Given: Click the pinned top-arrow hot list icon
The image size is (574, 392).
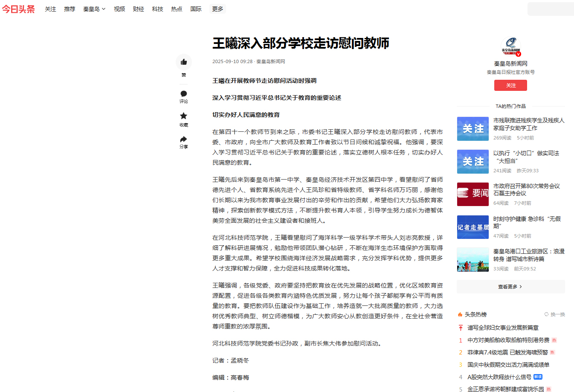Looking at the screenshot, I should tap(461, 328).
